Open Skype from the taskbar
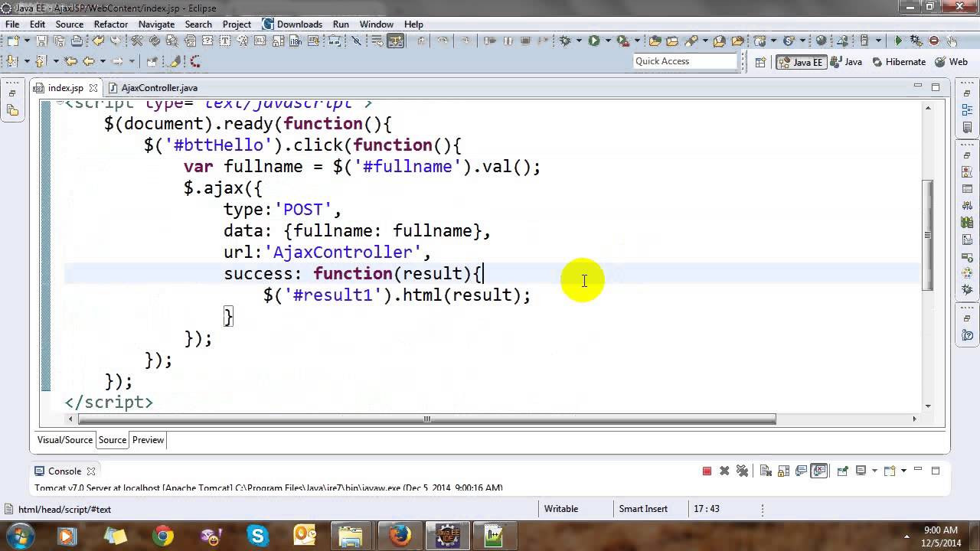Screen dimensions: 980x551 (257, 536)
